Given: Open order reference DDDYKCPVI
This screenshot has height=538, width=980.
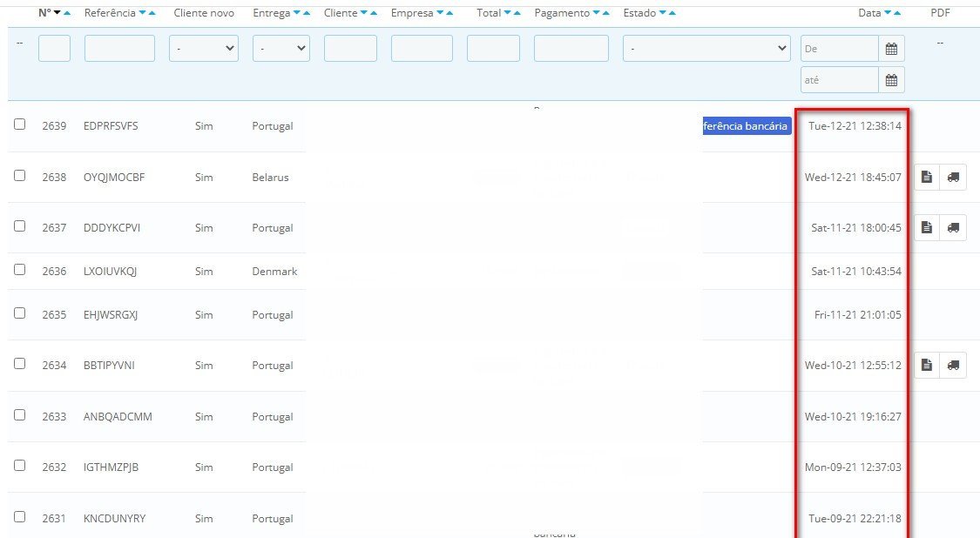Looking at the screenshot, I should (112, 228).
